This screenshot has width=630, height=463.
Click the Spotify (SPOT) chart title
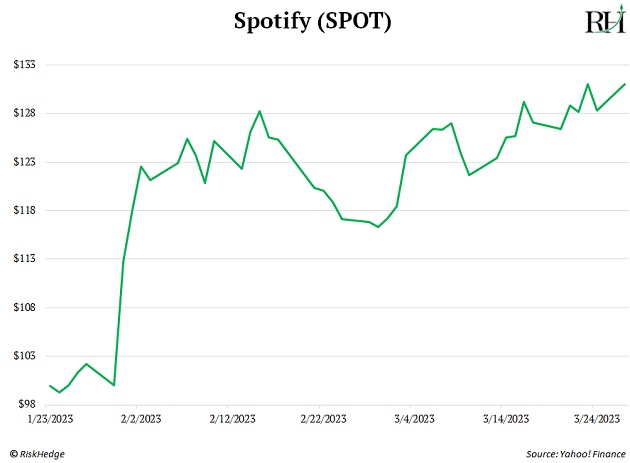314,22
